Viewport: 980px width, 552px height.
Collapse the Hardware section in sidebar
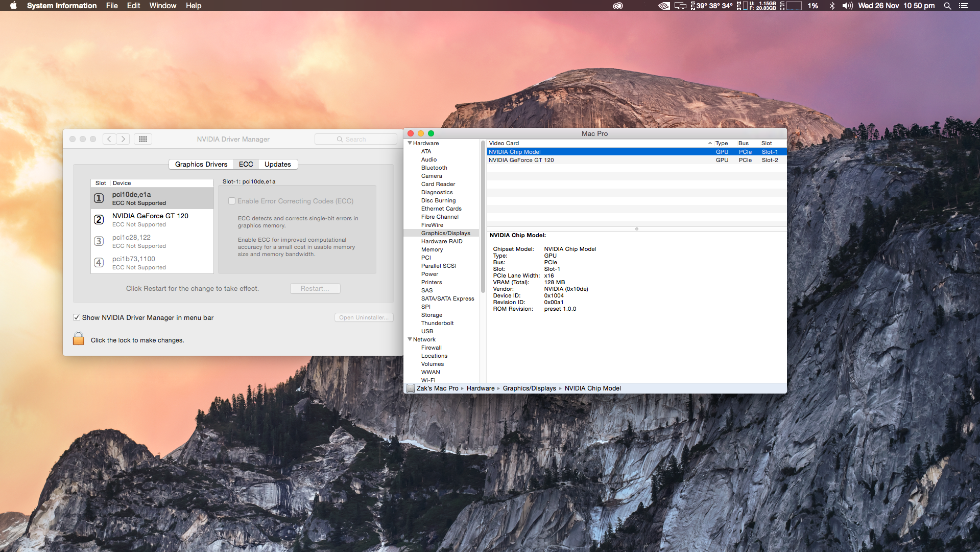[410, 143]
